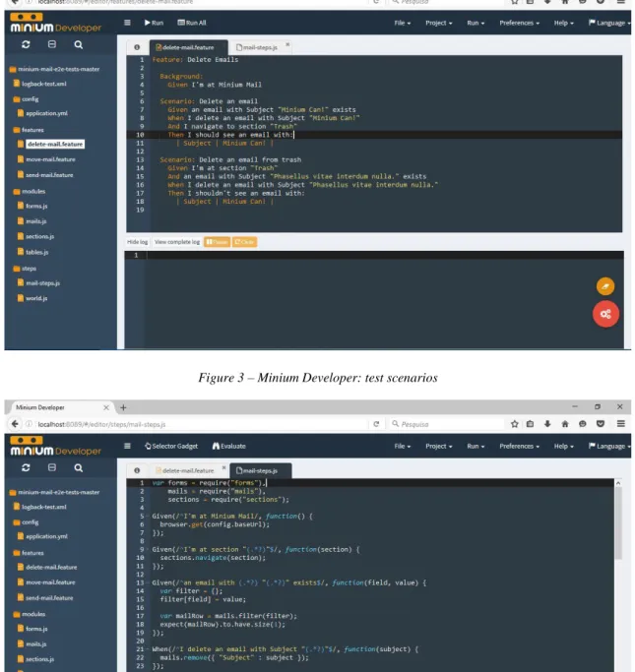Close delete-mail.feature tab in lower window
This screenshot has height=672, width=635.
coord(223,467)
